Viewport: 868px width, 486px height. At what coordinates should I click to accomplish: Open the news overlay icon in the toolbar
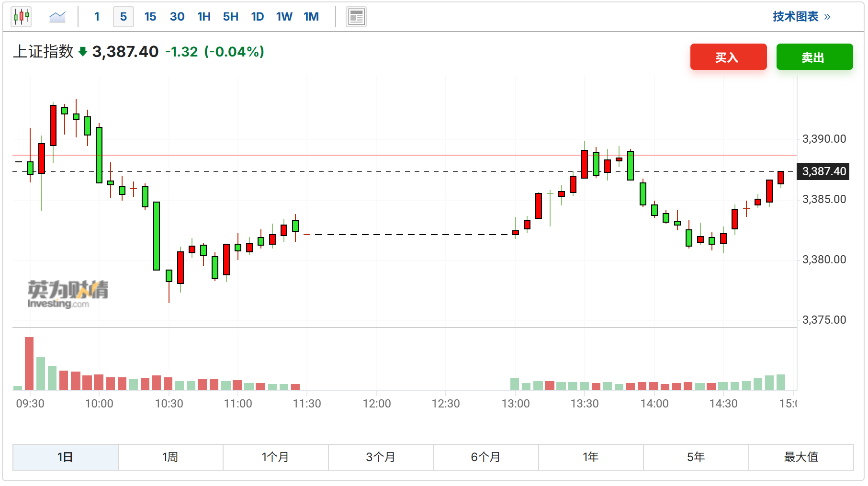point(356,17)
